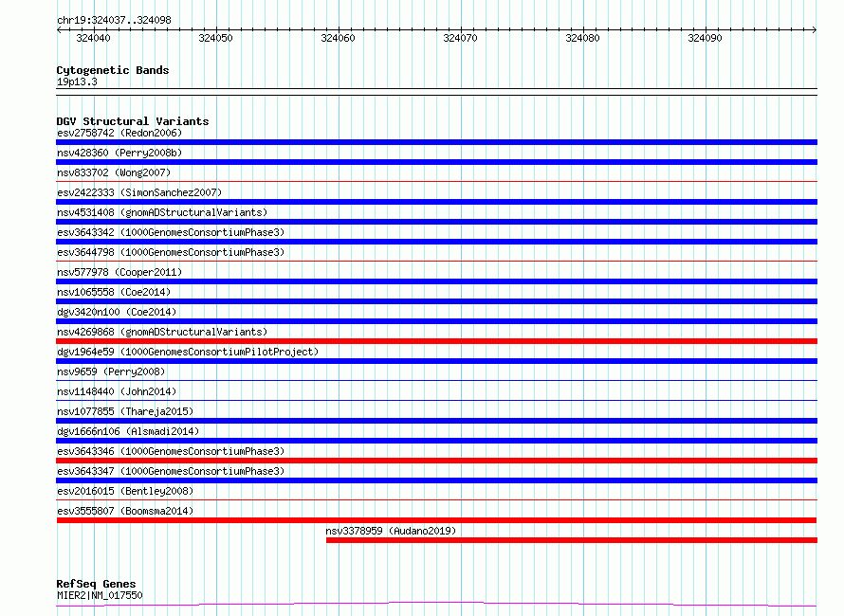Click ruler position 324070
This screenshot has height=616, width=844.
[460, 38]
